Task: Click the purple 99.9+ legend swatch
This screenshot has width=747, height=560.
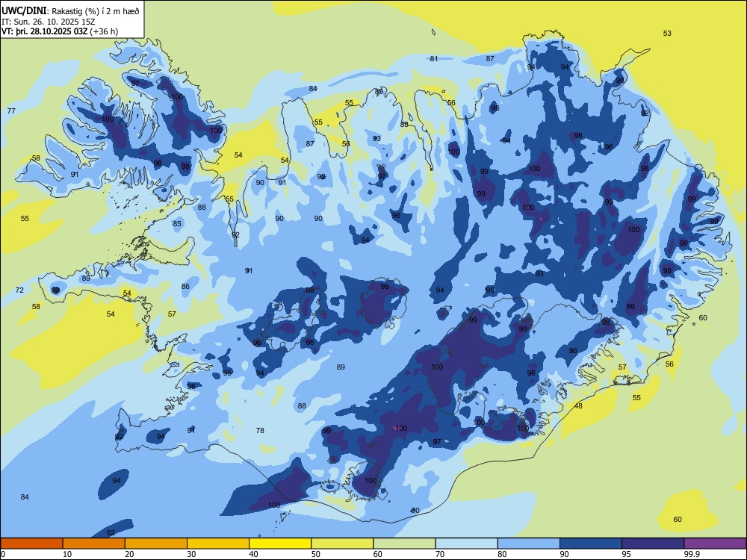Action: [x=715, y=544]
